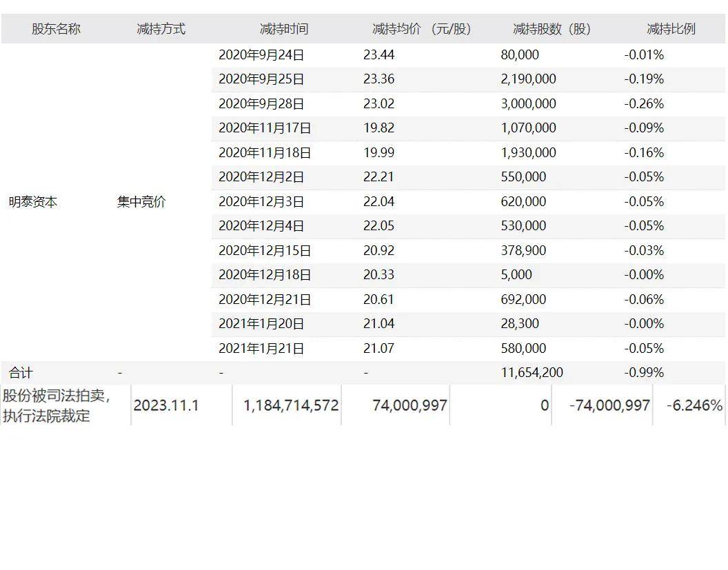Click the 减持时间 column header
728x570 pixels.
pyautogui.click(x=284, y=29)
